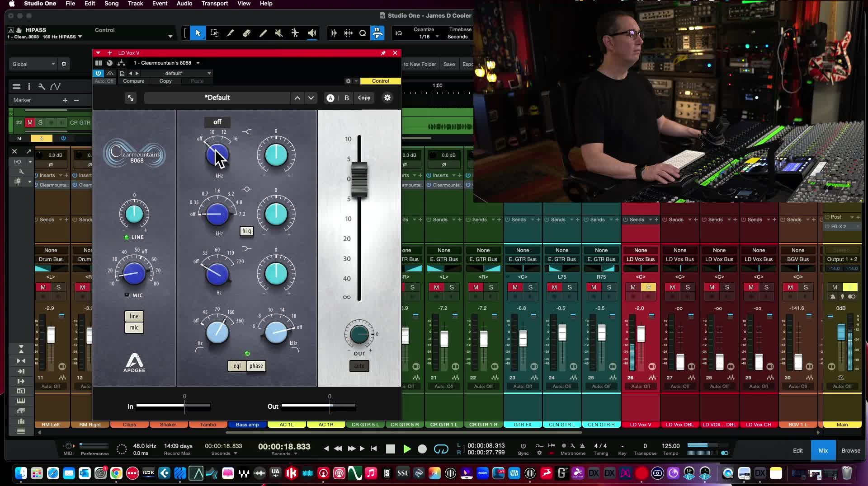Open the plugin preset settings gear

387,98
